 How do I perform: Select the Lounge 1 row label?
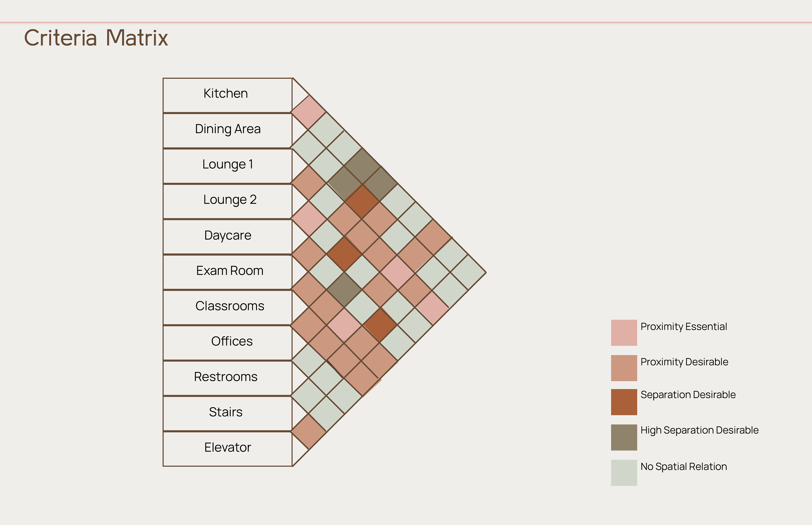point(228,166)
